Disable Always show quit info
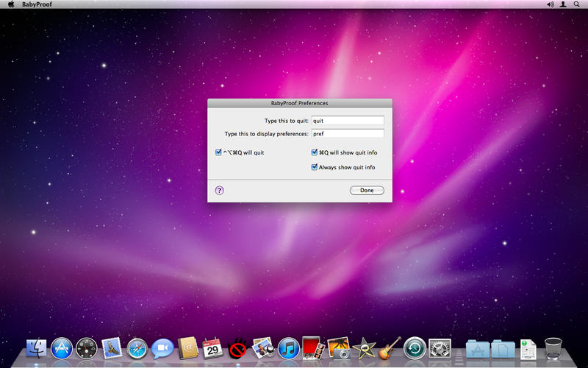The width and height of the screenshot is (588, 368). coord(315,167)
